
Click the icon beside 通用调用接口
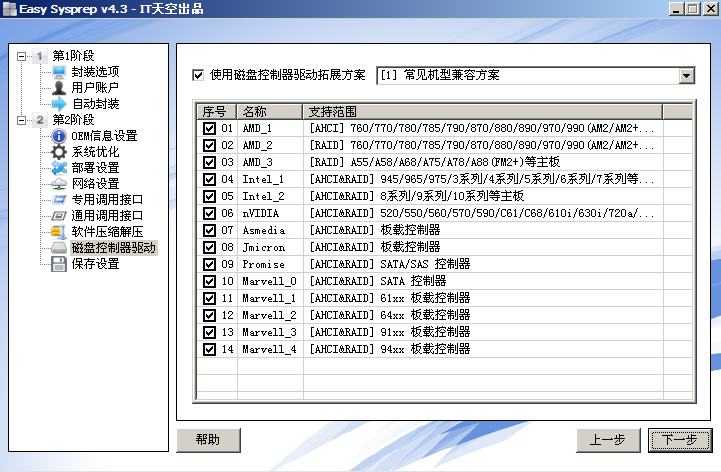point(59,216)
